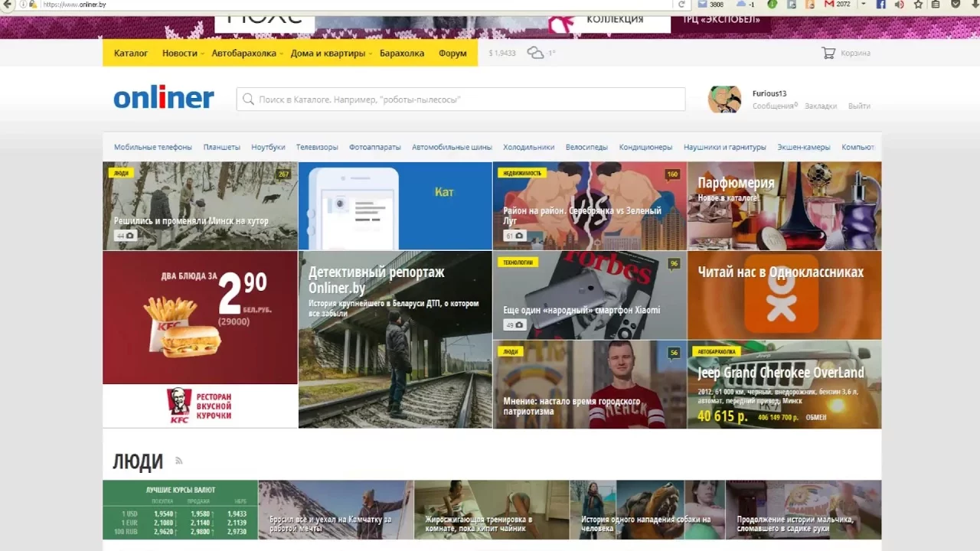Click the Facebook extension icon
Viewport: 980px width, 551px height.
881,5
